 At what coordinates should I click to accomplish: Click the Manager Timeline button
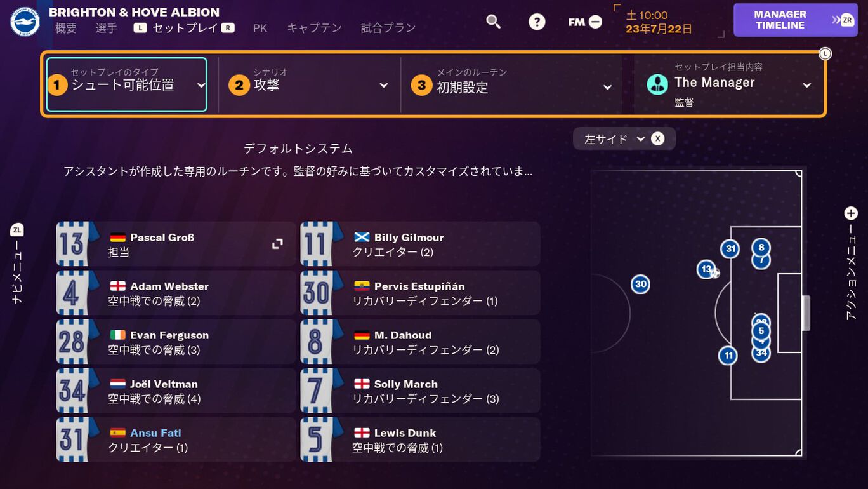[x=795, y=20]
